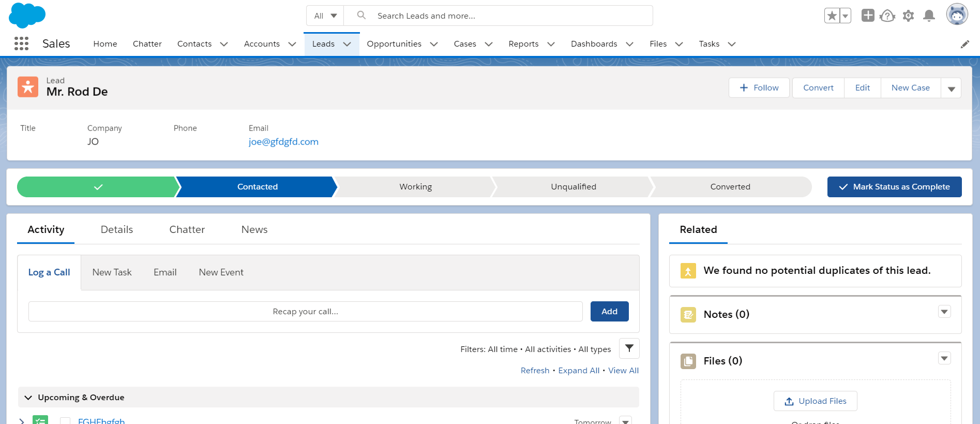Click the Add call button
The image size is (980, 424).
click(x=609, y=312)
